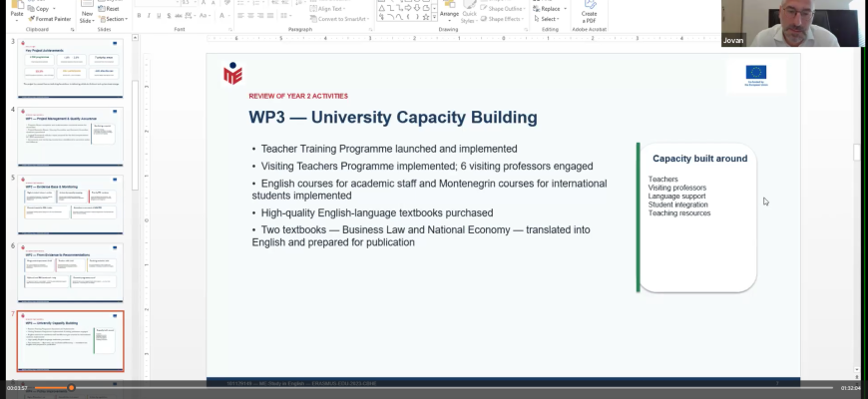The width and height of the screenshot is (868, 399).
Task: Click the slide panel scroll-up arrow
Action: pyautogui.click(x=135, y=38)
